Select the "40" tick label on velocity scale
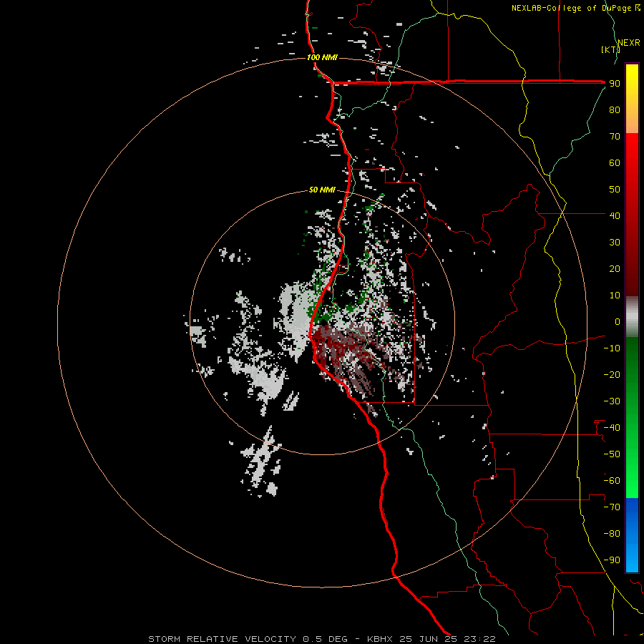 point(615,216)
